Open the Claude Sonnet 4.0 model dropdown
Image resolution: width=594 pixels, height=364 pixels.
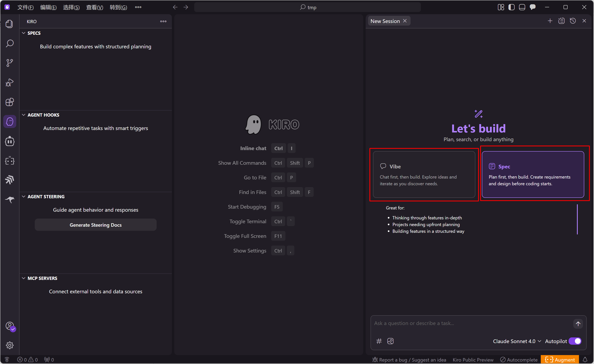517,341
